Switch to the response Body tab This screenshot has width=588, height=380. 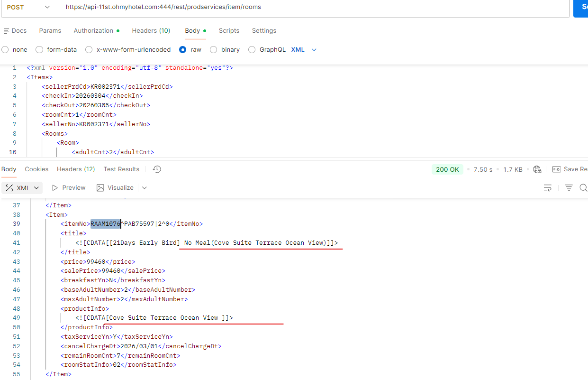(9, 169)
